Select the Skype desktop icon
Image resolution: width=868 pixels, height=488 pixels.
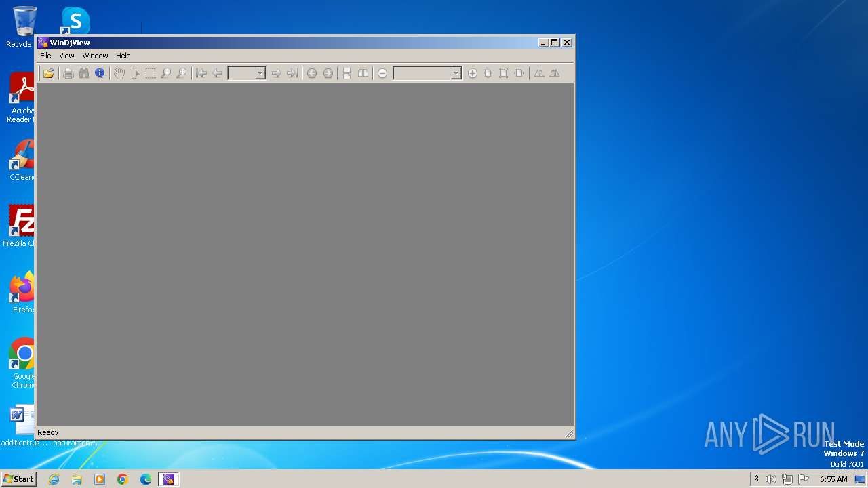tap(75, 20)
